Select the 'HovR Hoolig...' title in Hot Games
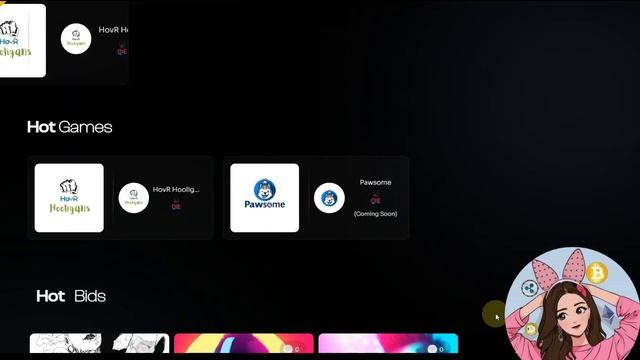 click(176, 189)
